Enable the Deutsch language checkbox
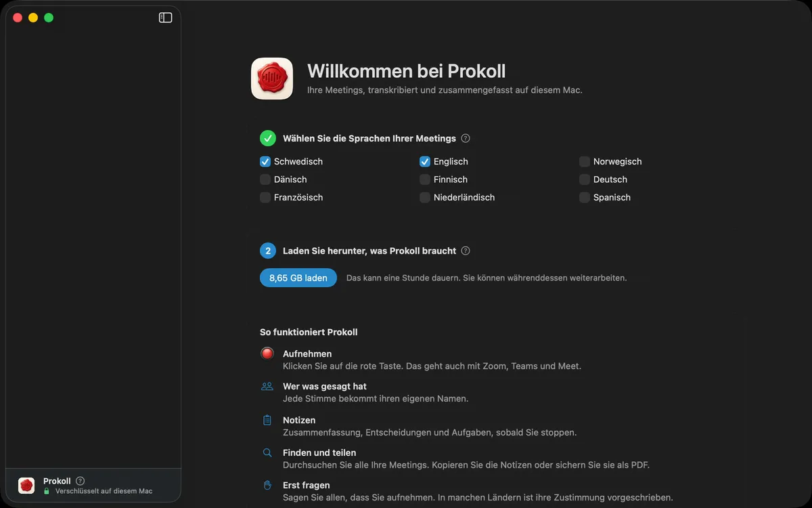Viewport: 812px width, 508px height. [585, 179]
